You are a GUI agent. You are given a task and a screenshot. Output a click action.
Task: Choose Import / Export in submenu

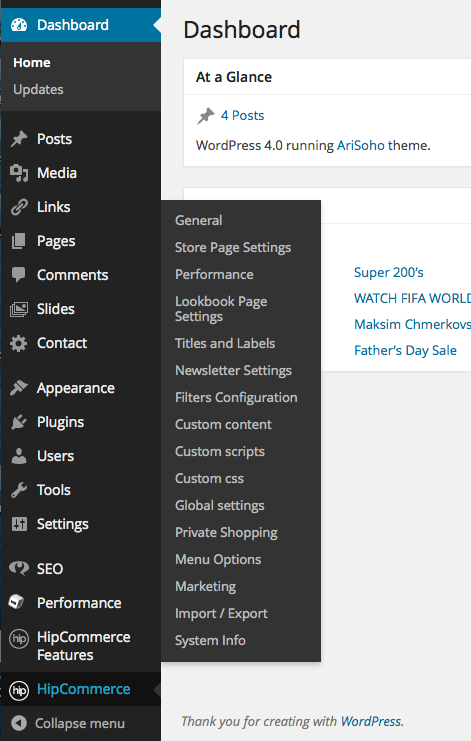tap(221, 613)
